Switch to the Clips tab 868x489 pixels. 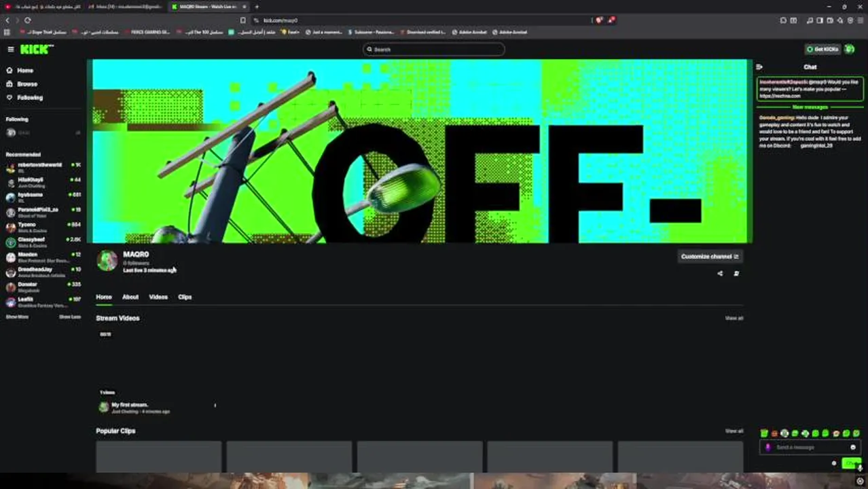point(185,297)
